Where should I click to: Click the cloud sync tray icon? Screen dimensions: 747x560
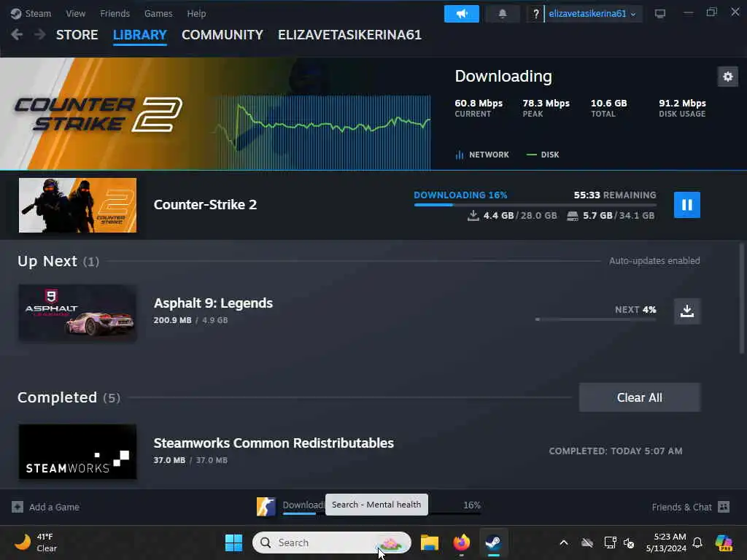(x=587, y=542)
